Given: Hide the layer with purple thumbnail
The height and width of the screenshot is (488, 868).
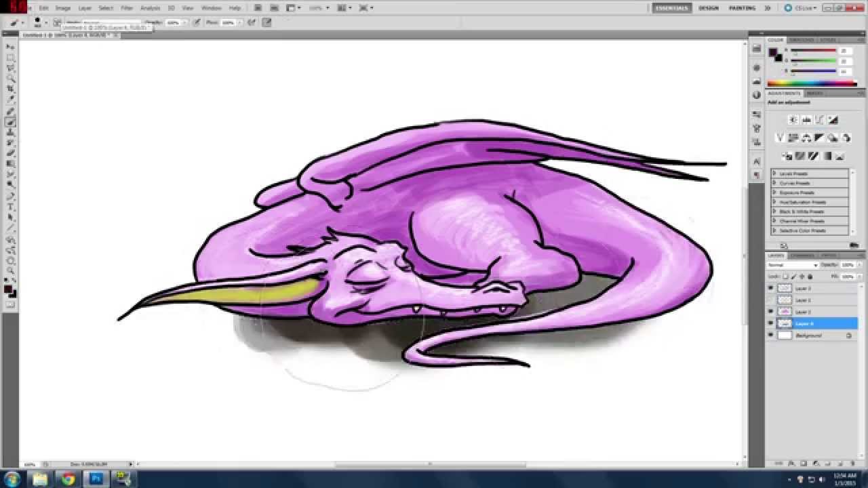Looking at the screenshot, I should coord(770,312).
